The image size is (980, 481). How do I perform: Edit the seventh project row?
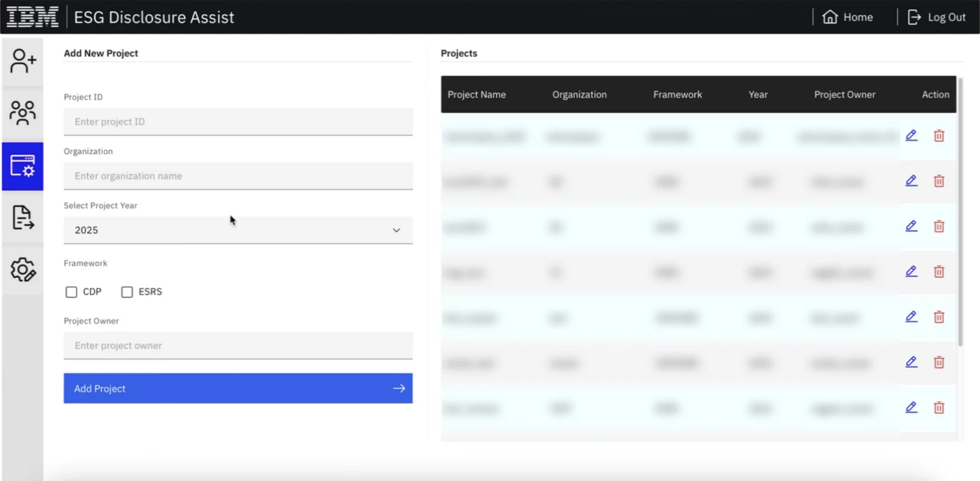tap(911, 407)
